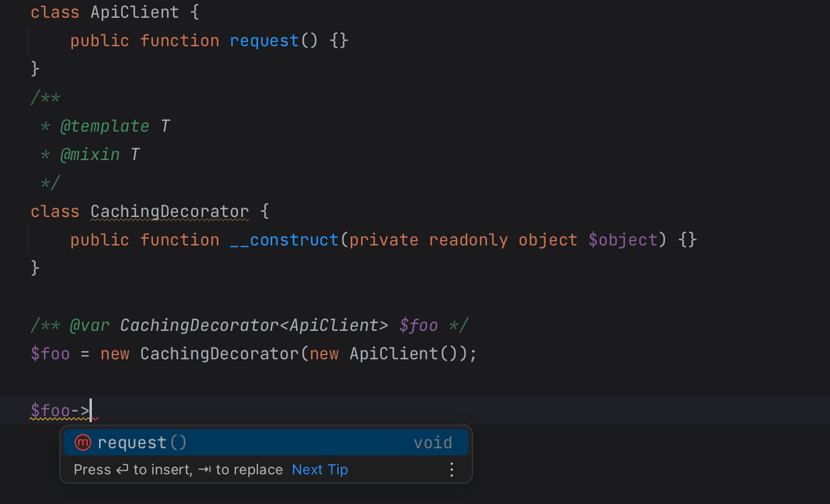This screenshot has height=504, width=830.
Task: Click the $object constructor parameter
Action: 622,240
